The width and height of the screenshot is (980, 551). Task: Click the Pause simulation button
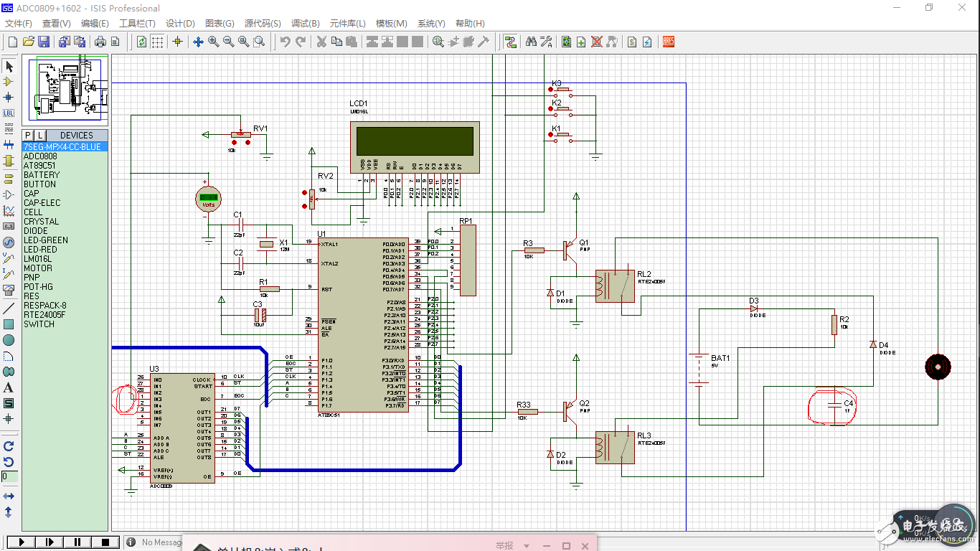click(x=77, y=542)
